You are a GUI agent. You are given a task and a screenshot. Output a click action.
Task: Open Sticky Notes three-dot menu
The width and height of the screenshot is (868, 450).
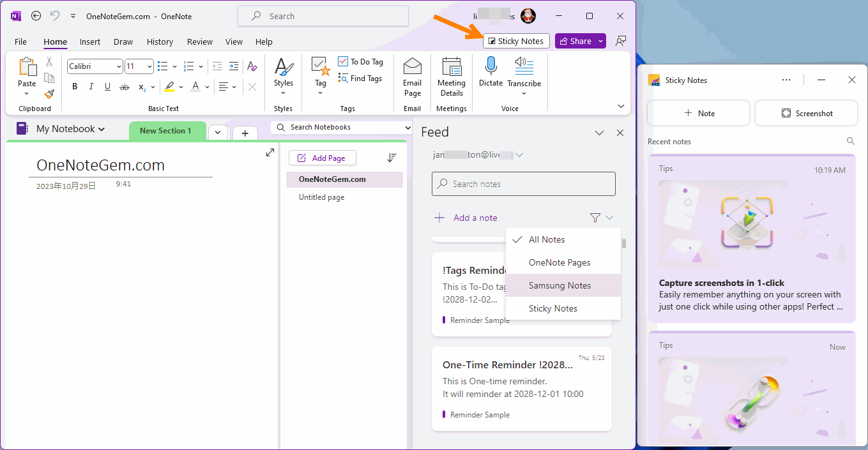[x=786, y=80]
